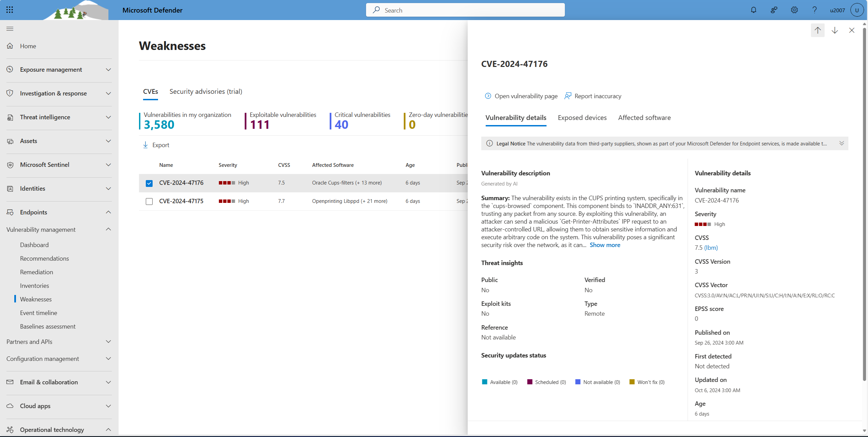
Task: Click the help question mark icon
Action: pyautogui.click(x=814, y=10)
